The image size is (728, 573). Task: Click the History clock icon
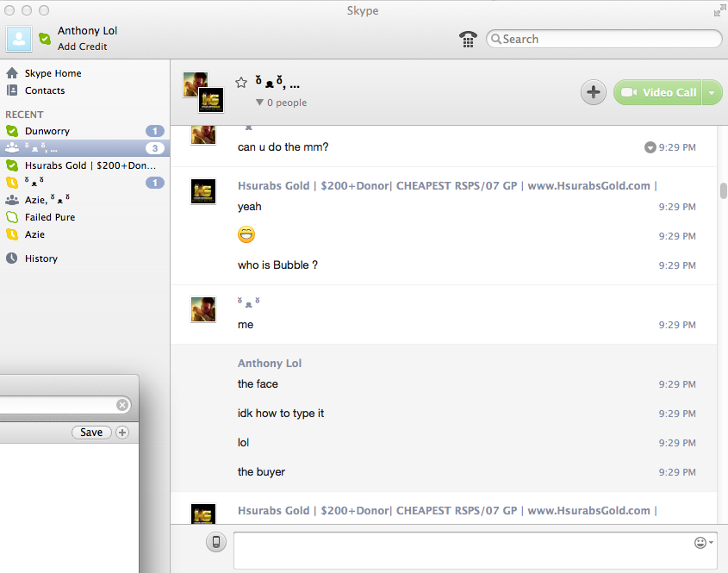(x=12, y=258)
